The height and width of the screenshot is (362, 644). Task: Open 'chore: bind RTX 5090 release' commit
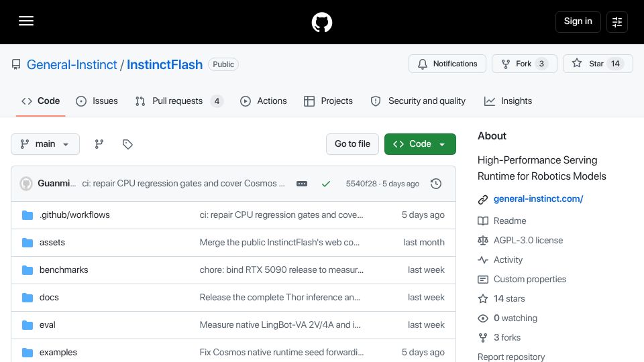pos(281,270)
